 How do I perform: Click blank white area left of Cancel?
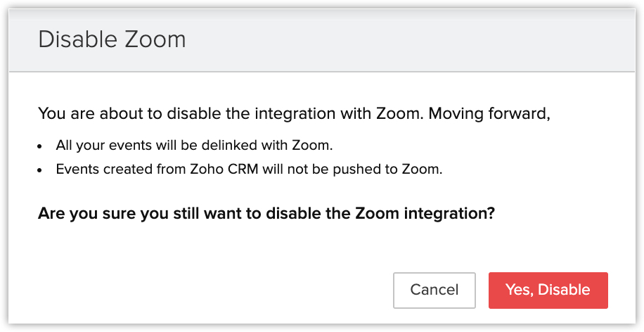click(x=211, y=290)
